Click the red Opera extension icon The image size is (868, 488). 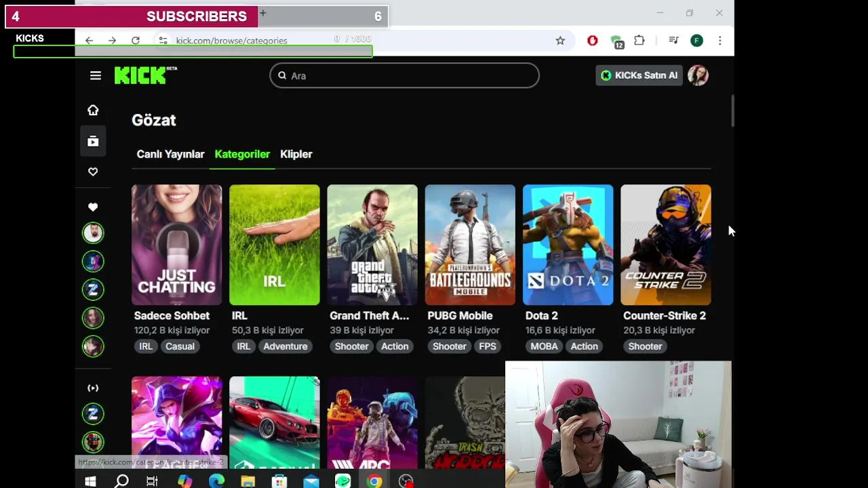tap(592, 41)
